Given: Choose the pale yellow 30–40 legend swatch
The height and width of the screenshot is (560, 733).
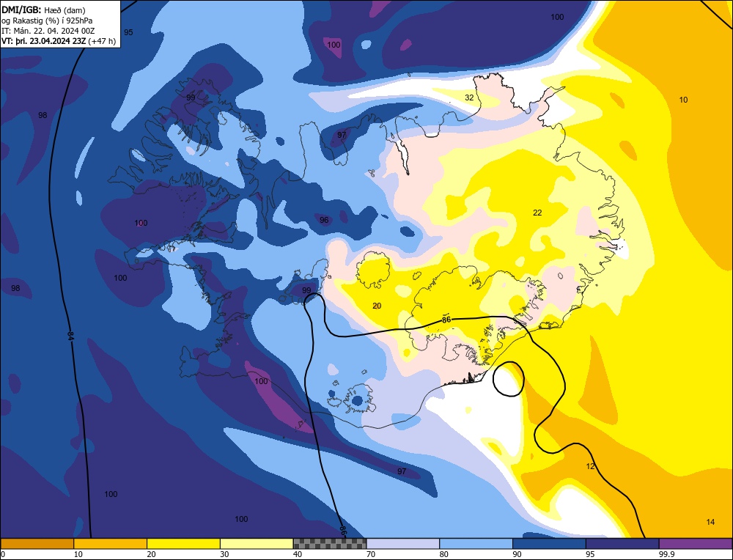Looking at the screenshot, I should 257,543.
